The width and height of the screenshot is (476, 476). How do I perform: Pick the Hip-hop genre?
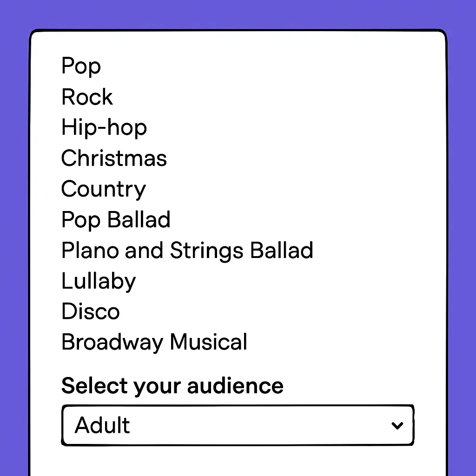(x=104, y=127)
